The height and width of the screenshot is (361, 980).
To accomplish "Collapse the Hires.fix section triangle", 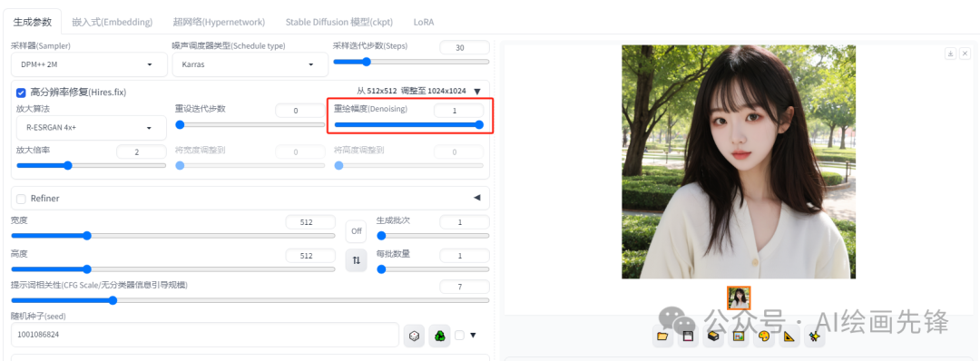I will (x=477, y=92).
